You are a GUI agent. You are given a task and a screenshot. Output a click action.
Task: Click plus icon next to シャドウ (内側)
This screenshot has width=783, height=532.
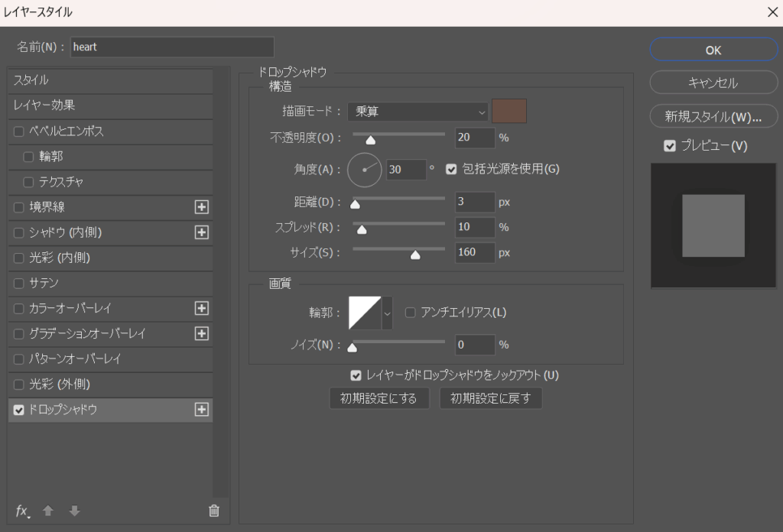202,232
